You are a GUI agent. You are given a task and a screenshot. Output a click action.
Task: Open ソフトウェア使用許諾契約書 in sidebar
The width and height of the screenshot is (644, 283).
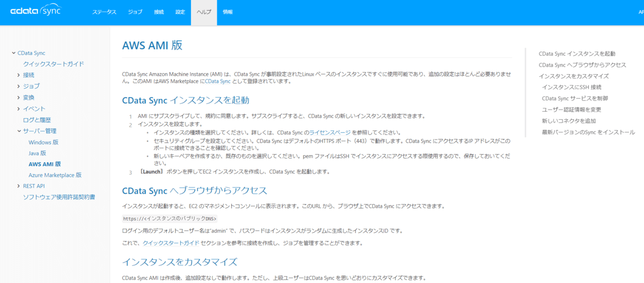[x=59, y=197]
